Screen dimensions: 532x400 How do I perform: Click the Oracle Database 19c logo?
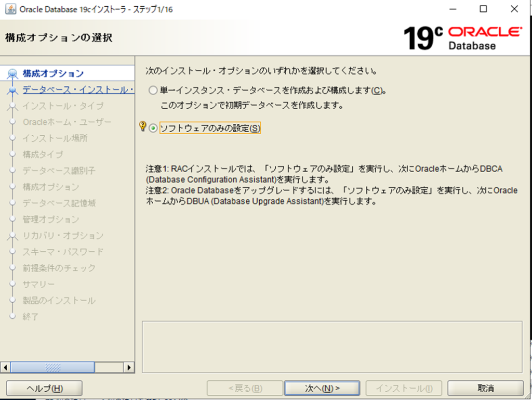pos(462,38)
